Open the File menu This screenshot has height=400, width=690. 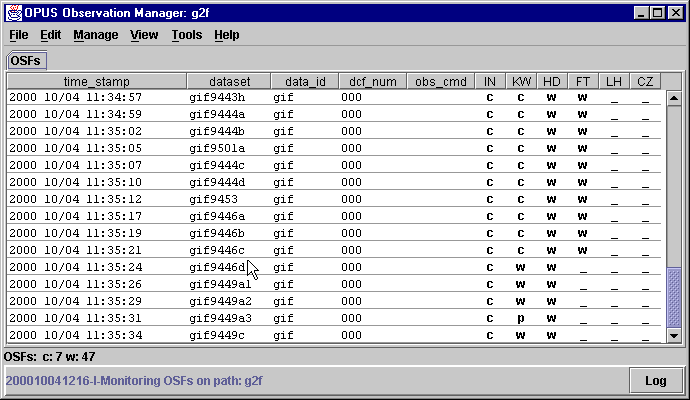point(18,35)
